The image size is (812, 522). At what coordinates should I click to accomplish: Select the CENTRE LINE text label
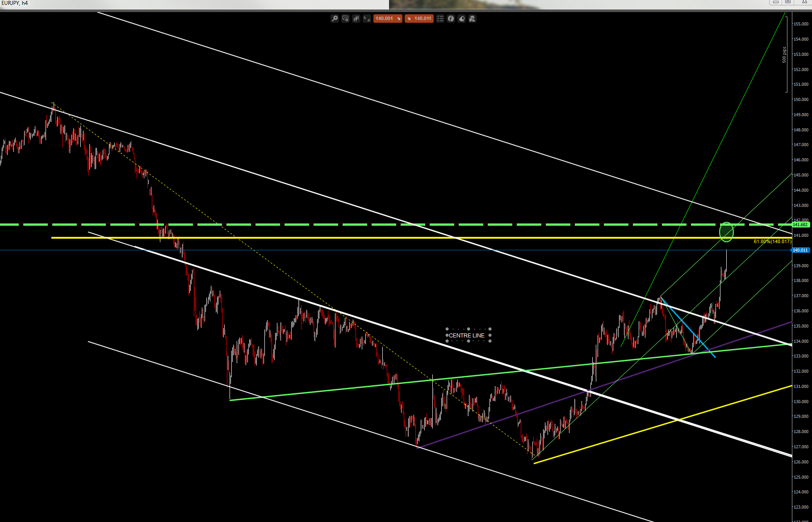(467, 336)
